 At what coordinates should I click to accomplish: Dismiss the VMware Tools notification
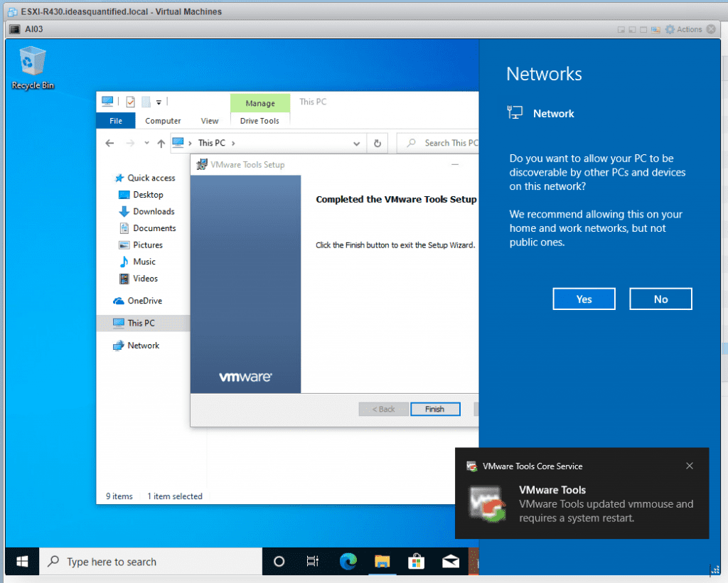coord(690,466)
